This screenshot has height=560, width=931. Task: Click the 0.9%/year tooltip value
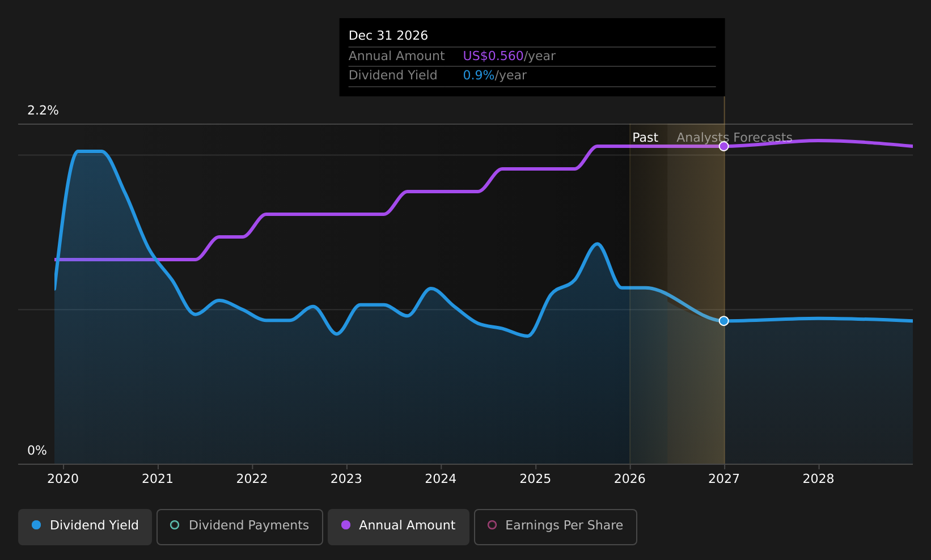[494, 75]
